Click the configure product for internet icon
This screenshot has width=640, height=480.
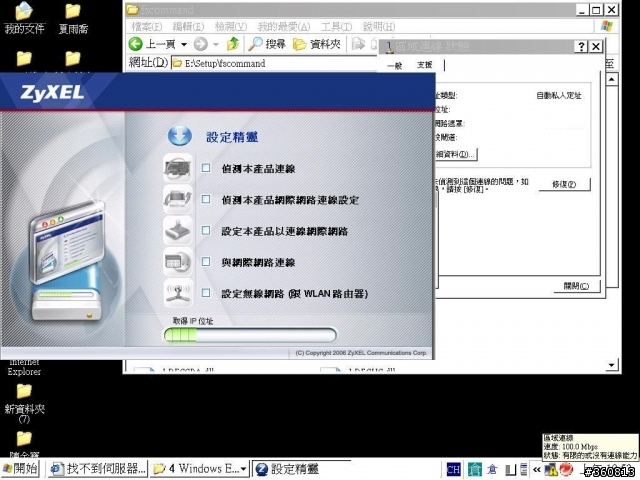[x=178, y=230]
